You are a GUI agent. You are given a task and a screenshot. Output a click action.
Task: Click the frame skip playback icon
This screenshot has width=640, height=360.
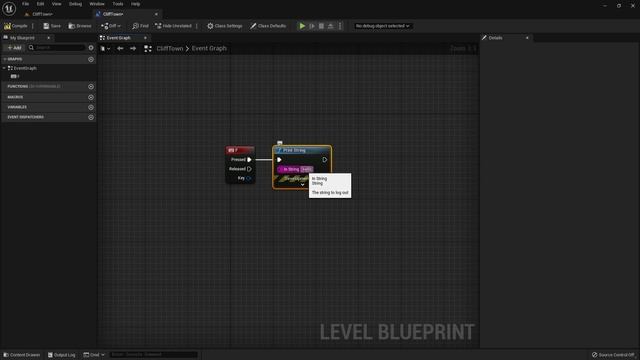312,26
